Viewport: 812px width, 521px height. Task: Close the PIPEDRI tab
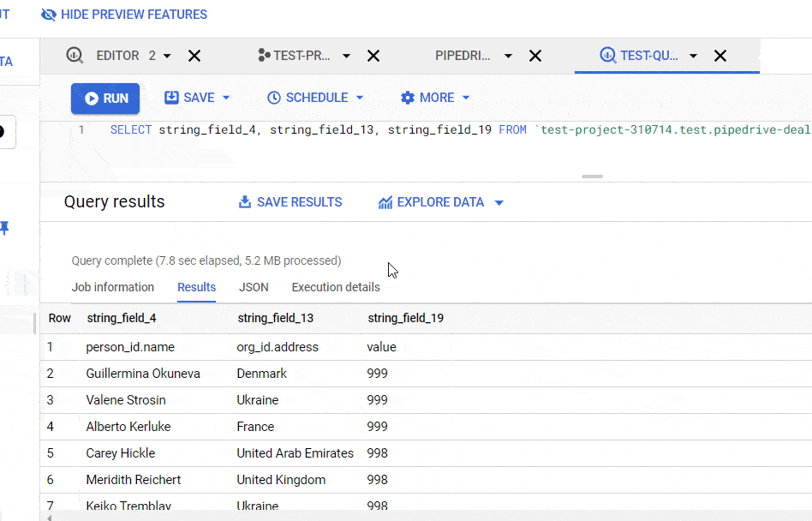[535, 56]
